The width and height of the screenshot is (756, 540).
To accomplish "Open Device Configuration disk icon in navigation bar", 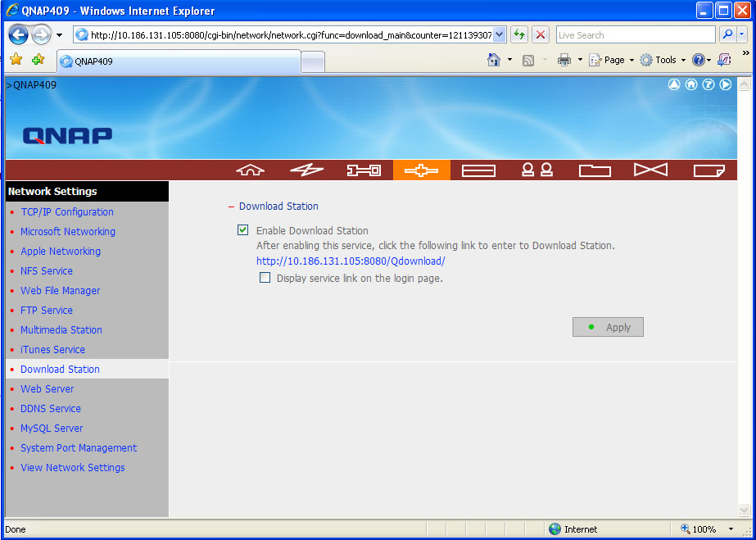I will click(x=478, y=170).
